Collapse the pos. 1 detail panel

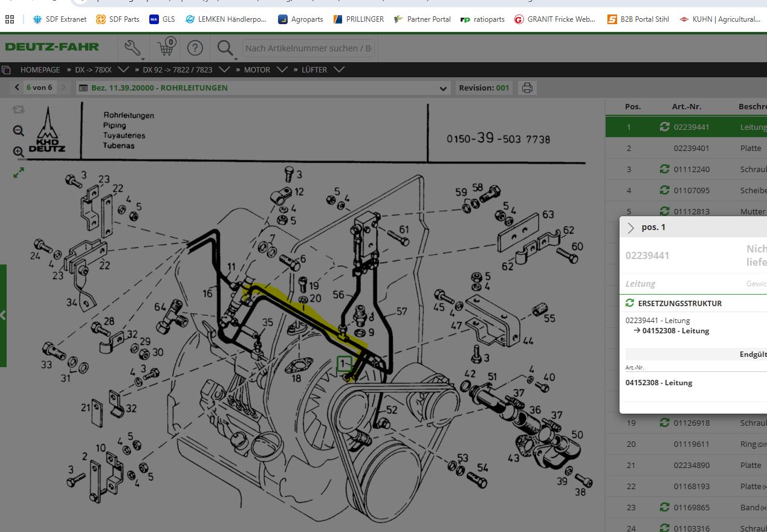[x=631, y=227]
